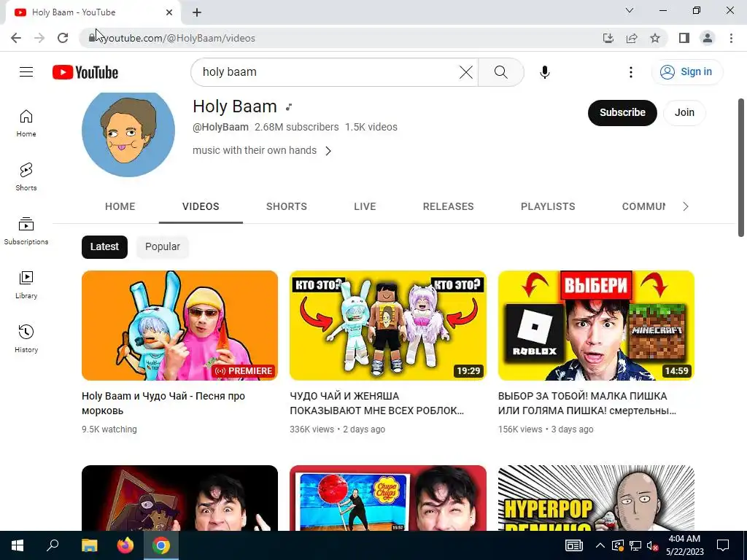
Task: Click the Subscribe button
Action: pos(622,113)
